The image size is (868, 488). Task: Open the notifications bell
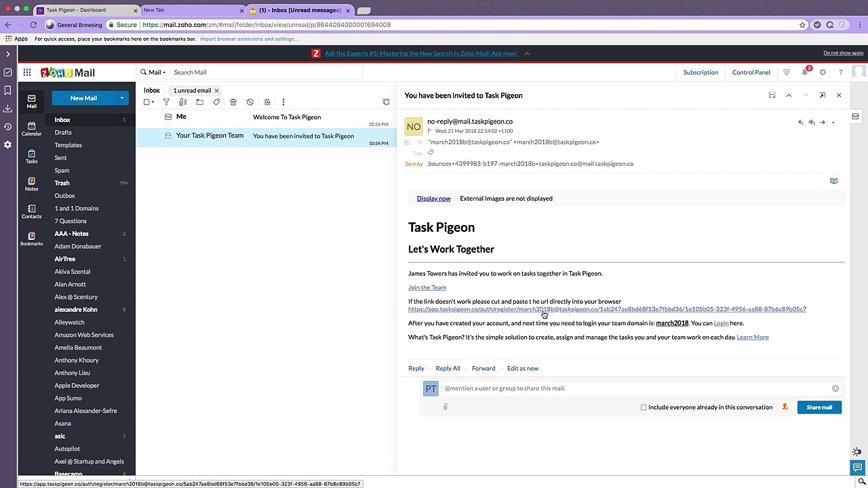(805, 72)
